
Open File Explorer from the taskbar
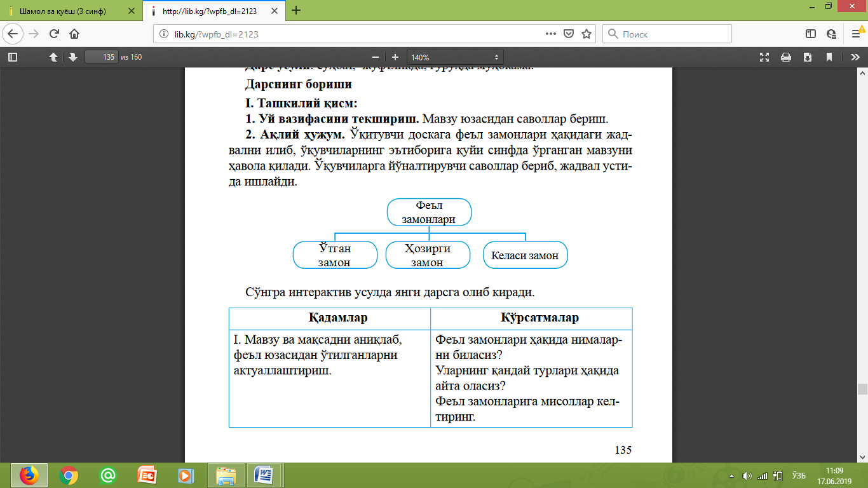(x=226, y=475)
